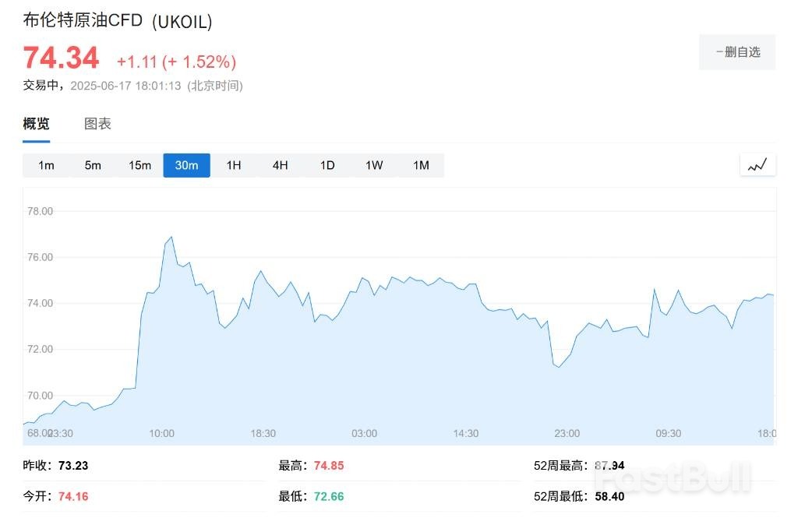The image size is (798, 532).
Task: Switch chart to 1D interval
Action: point(327,165)
